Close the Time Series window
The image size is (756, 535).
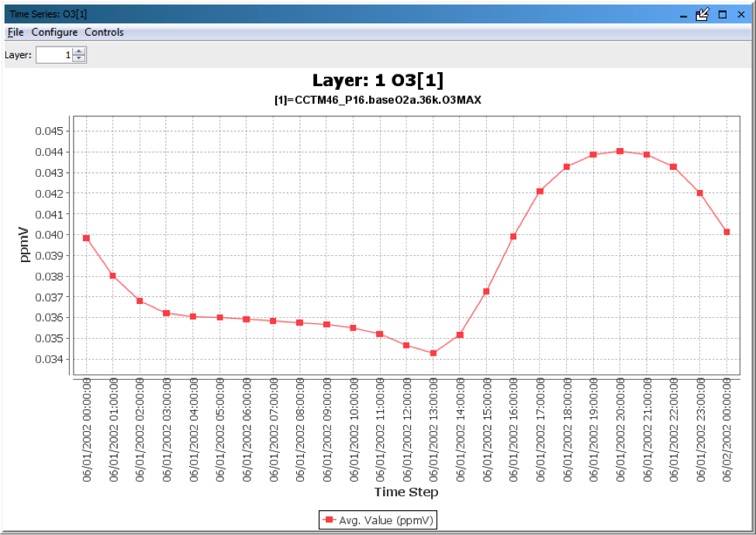coord(741,15)
